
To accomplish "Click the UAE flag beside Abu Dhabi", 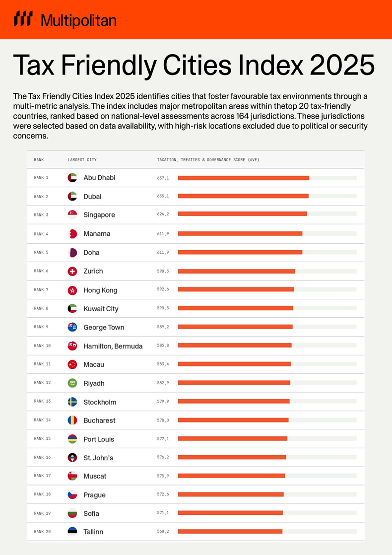I will tap(72, 178).
